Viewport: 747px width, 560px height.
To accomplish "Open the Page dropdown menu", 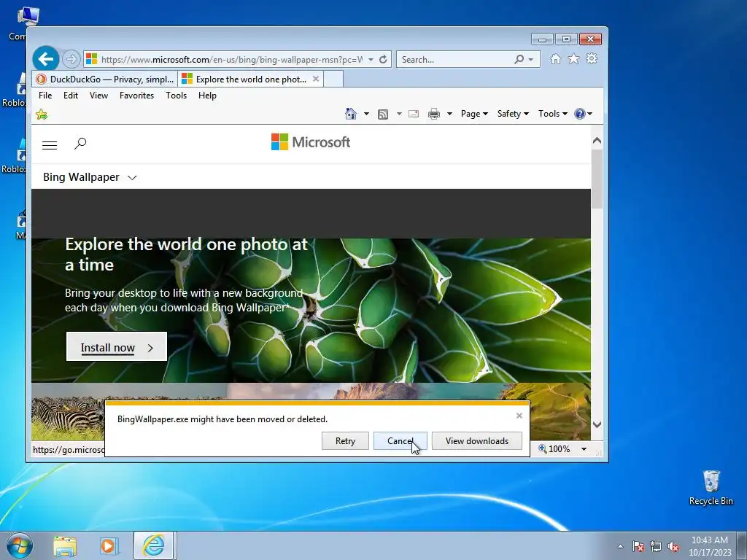I will click(474, 114).
